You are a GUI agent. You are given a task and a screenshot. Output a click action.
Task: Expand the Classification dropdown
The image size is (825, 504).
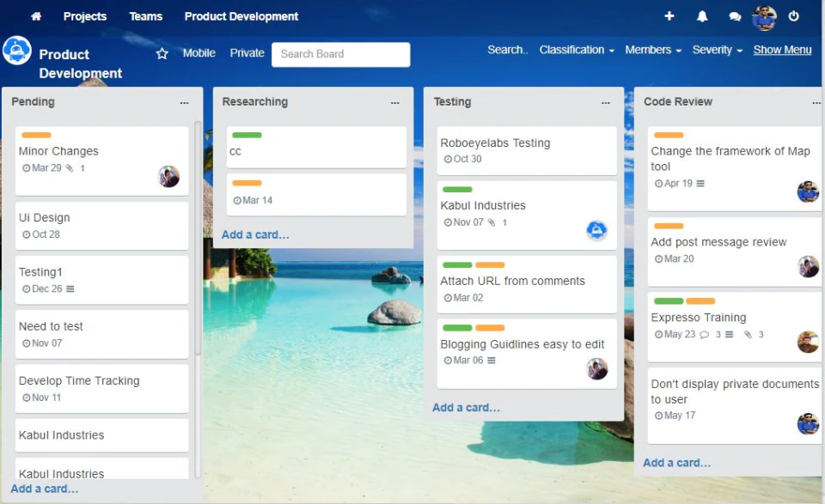tap(577, 50)
